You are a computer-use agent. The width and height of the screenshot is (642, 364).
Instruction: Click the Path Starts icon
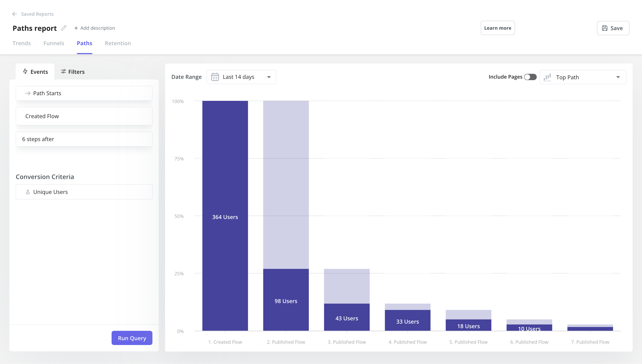coord(27,93)
